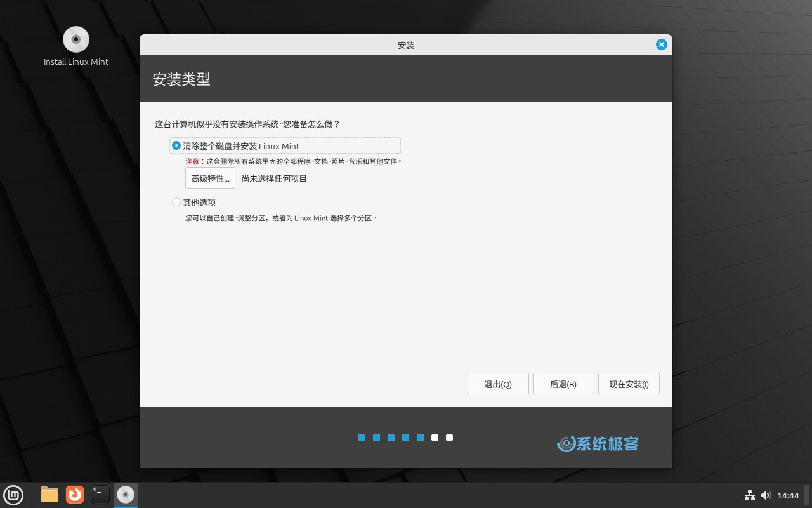Close the 安装 installer window

click(661, 44)
